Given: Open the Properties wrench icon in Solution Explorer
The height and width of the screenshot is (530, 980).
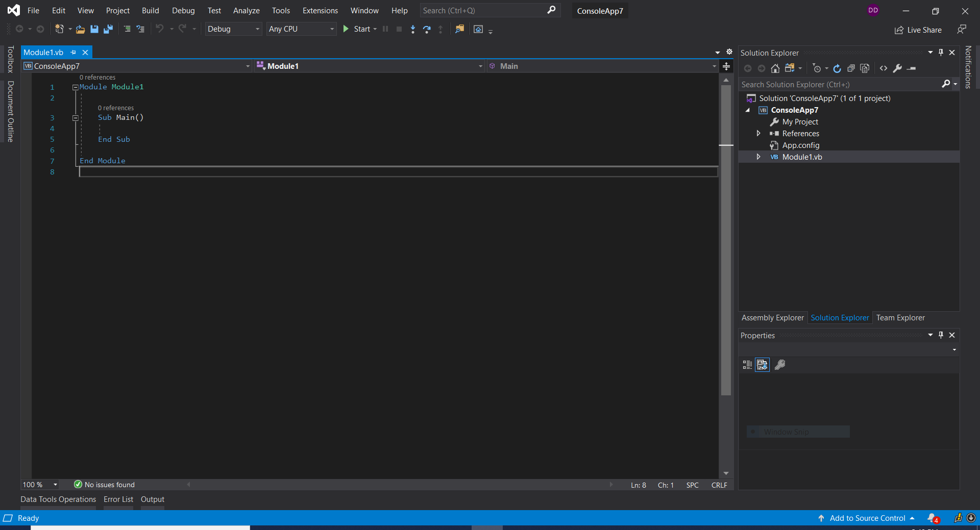Looking at the screenshot, I should (898, 68).
